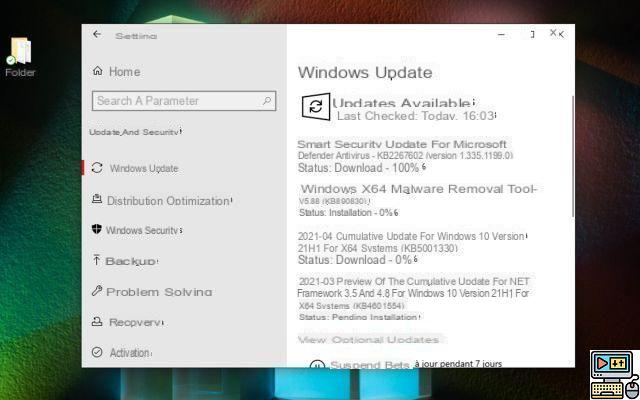Click Update And Security heading
The height and width of the screenshot is (400, 640).
(x=135, y=132)
